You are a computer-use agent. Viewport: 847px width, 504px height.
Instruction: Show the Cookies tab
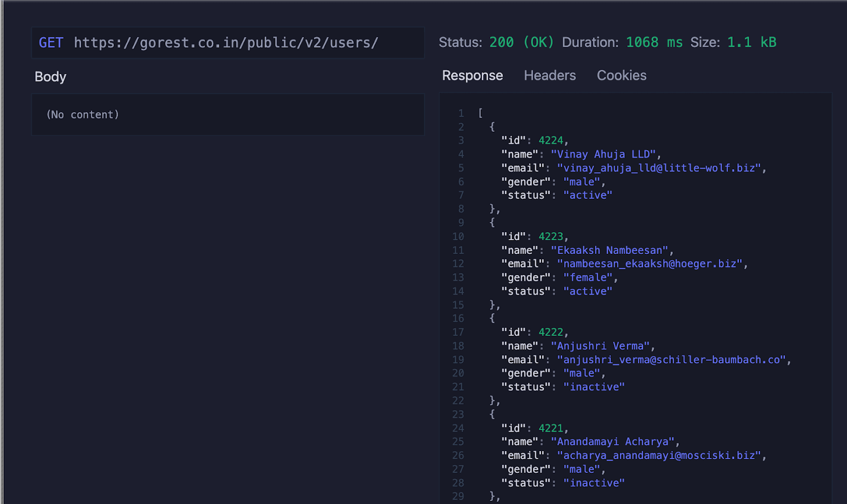(x=621, y=76)
